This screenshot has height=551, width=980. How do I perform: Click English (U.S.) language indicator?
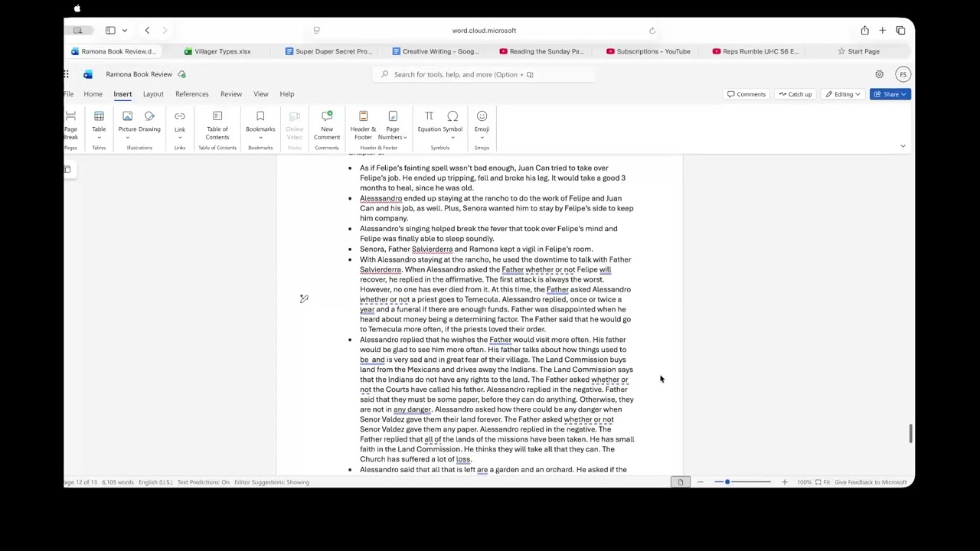(x=155, y=482)
